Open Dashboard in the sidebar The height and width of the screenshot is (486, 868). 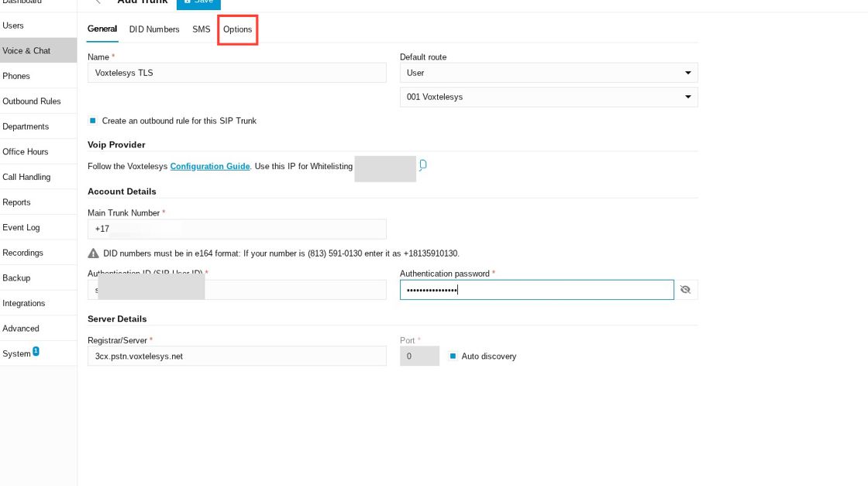pyautogui.click(x=38, y=3)
